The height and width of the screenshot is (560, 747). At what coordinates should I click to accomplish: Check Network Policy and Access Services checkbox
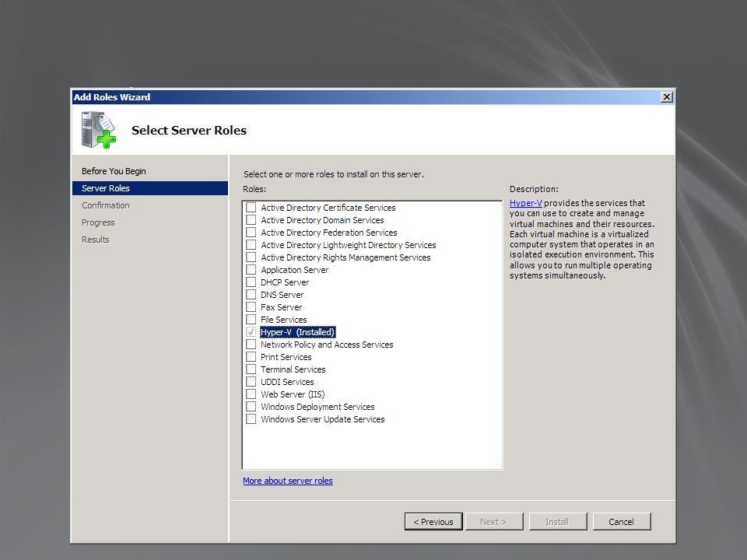(x=251, y=345)
